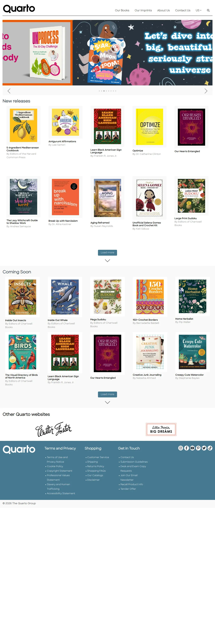Open Quarto's YouTube channel

[x=192, y=448]
